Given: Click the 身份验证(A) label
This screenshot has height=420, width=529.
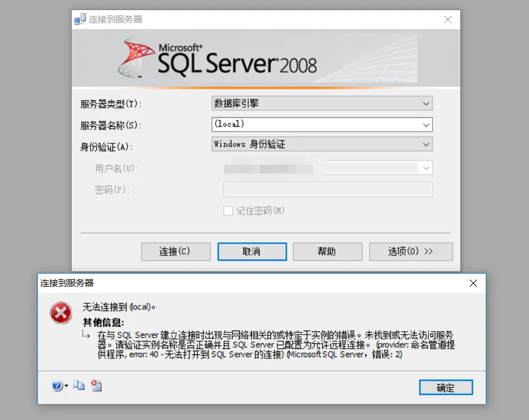Looking at the screenshot, I should pos(106,147).
